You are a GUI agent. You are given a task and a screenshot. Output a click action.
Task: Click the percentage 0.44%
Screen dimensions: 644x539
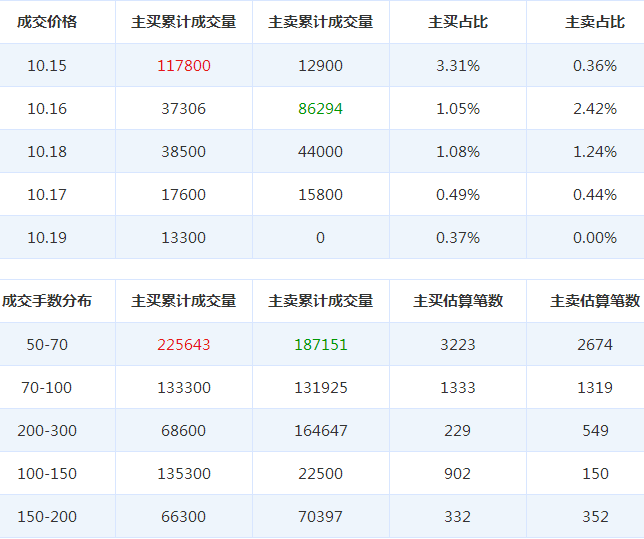(595, 195)
